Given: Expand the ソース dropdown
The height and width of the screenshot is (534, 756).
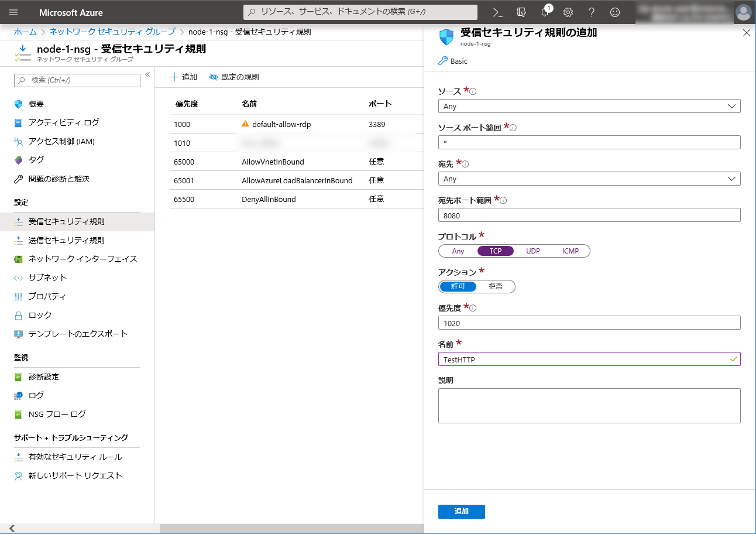Looking at the screenshot, I should tap(589, 106).
